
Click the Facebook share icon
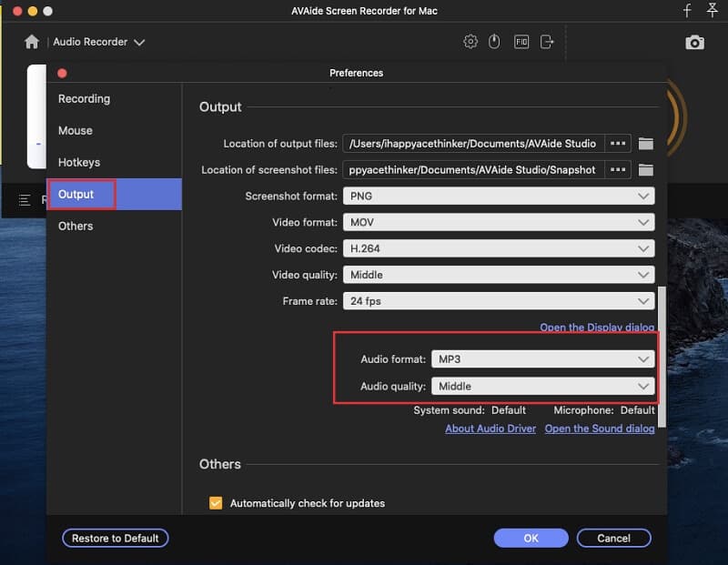687,10
